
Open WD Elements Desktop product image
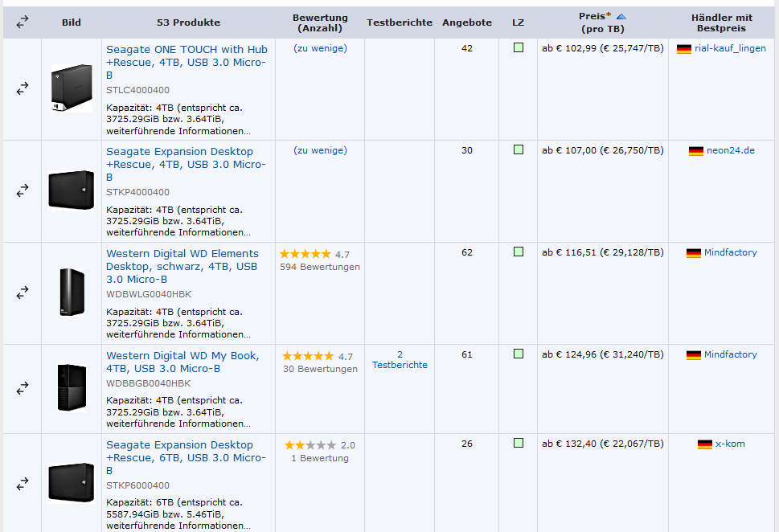72,292
